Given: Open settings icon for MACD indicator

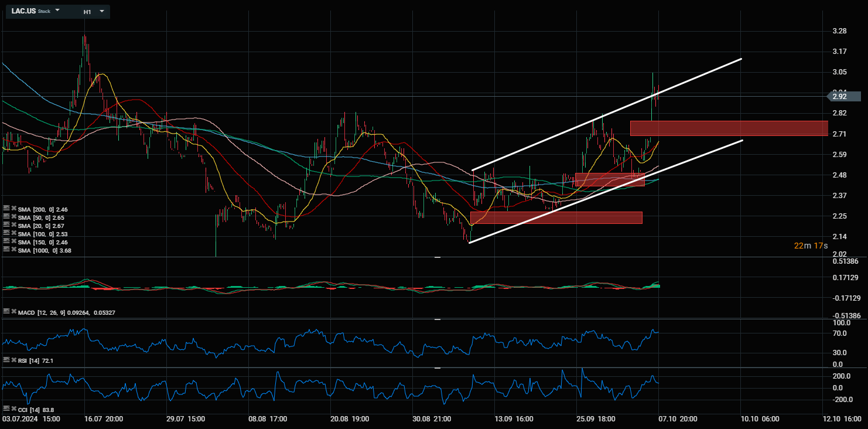Looking at the screenshot, I should (x=6, y=312).
